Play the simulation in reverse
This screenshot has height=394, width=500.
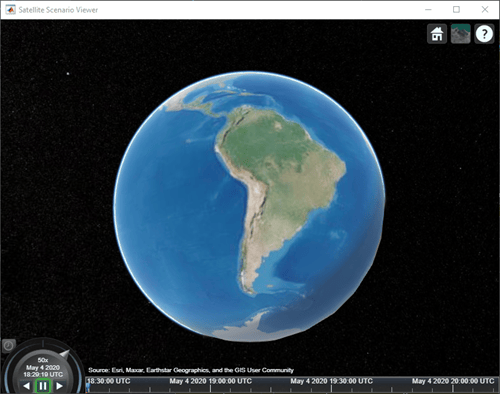pos(27,386)
